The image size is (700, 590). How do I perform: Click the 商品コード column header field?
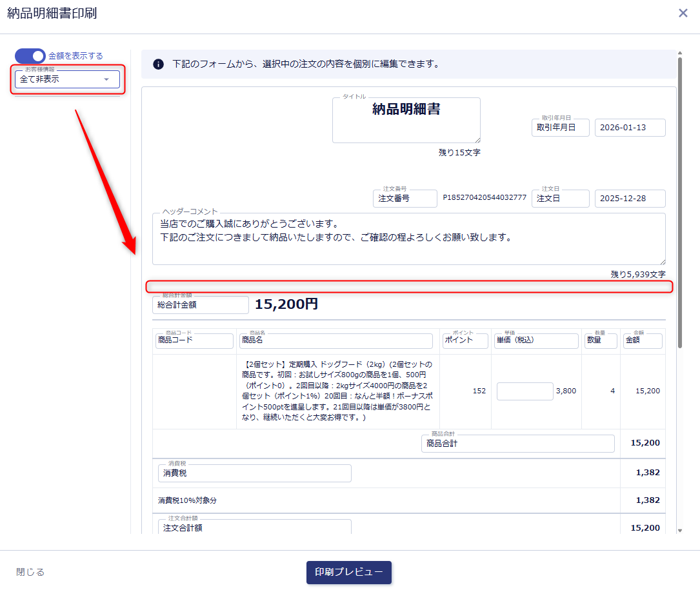click(x=194, y=340)
